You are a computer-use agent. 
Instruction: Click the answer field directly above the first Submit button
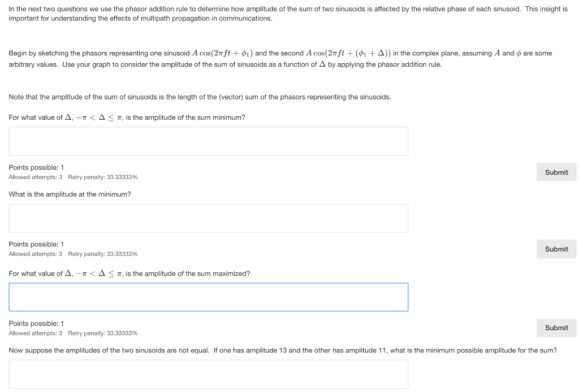point(208,141)
